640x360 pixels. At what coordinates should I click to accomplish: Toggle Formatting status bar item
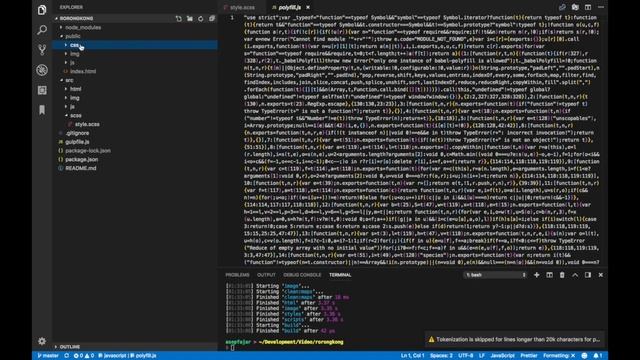[559, 356]
